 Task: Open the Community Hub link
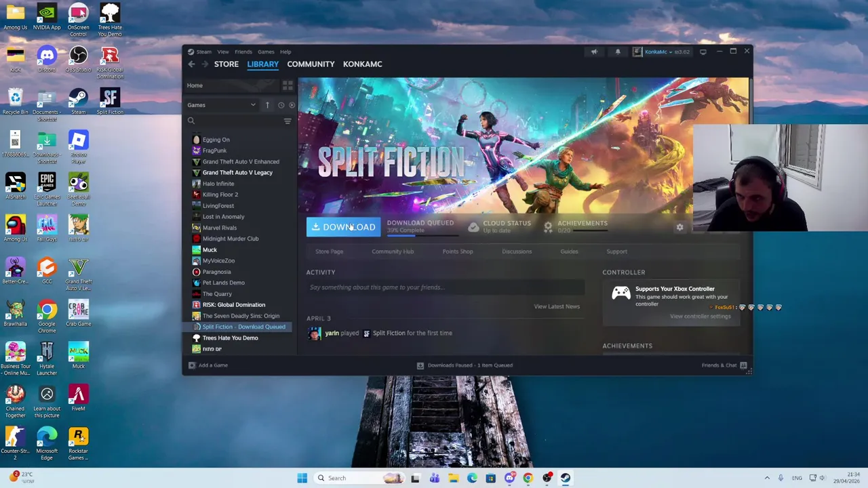[x=393, y=251]
